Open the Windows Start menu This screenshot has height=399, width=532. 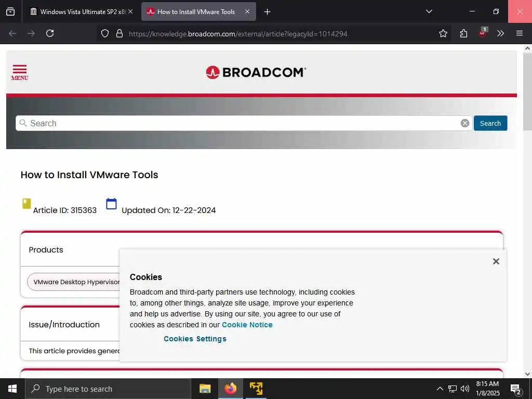(12, 389)
